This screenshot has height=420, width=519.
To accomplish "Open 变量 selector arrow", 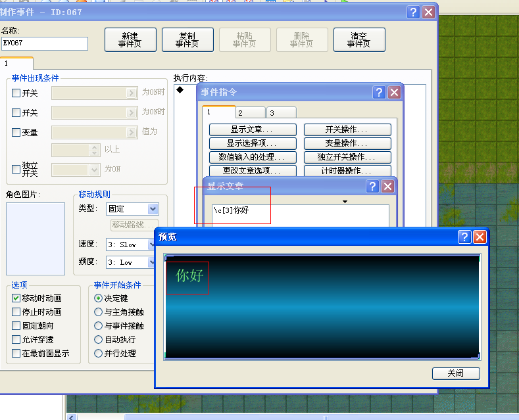I will (132, 133).
